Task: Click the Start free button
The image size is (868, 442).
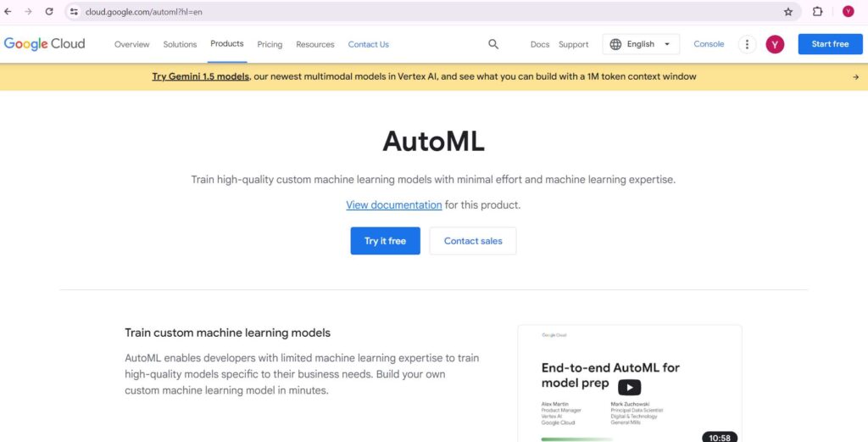Action: (830, 44)
